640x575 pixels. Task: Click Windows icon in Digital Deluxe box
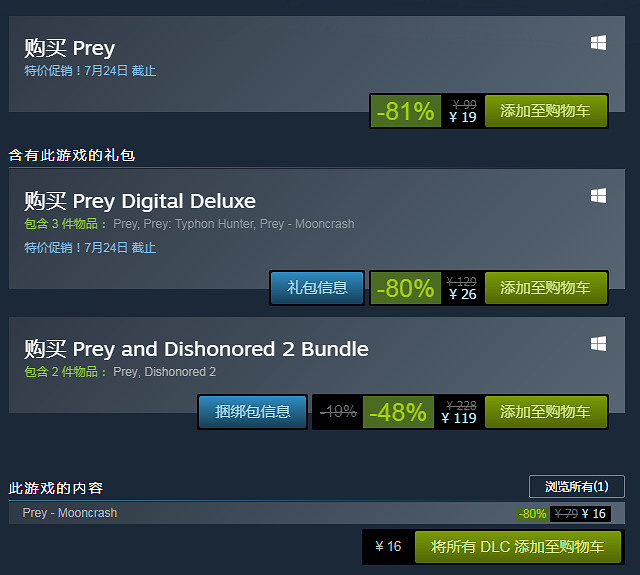click(598, 195)
